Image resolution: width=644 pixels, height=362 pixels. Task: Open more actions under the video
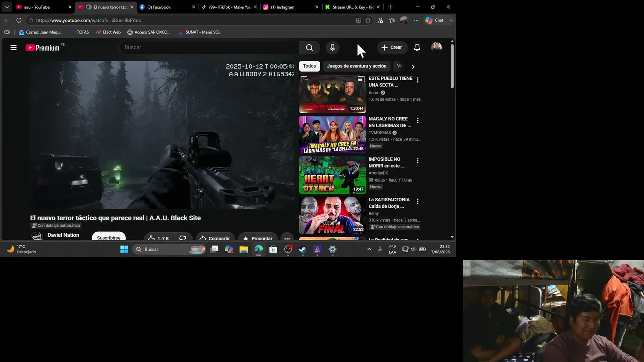(287, 238)
